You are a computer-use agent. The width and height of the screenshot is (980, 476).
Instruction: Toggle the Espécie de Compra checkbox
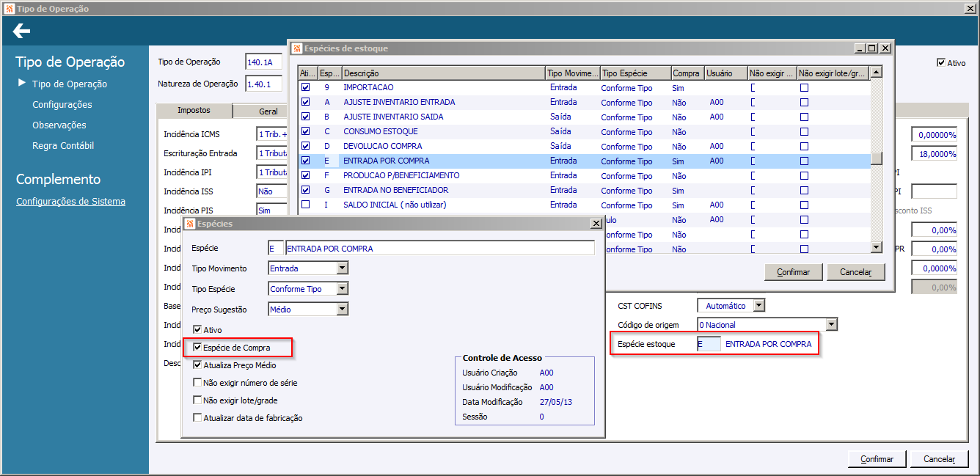[197, 348]
